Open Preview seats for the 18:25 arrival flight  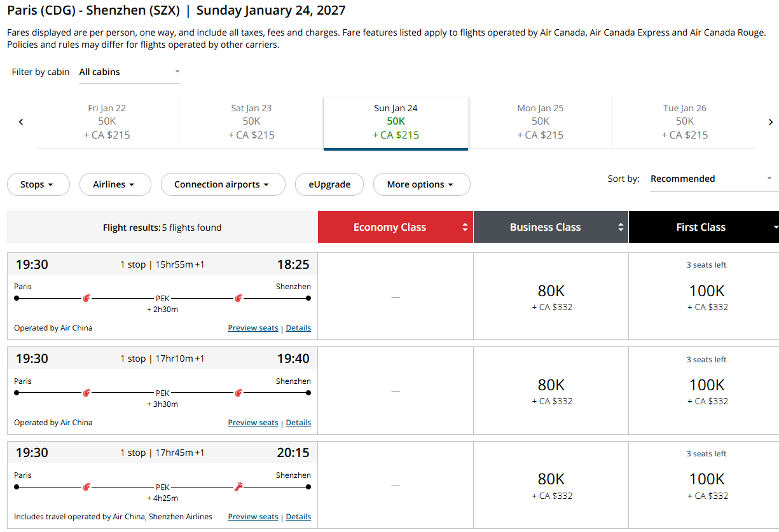pos(253,328)
